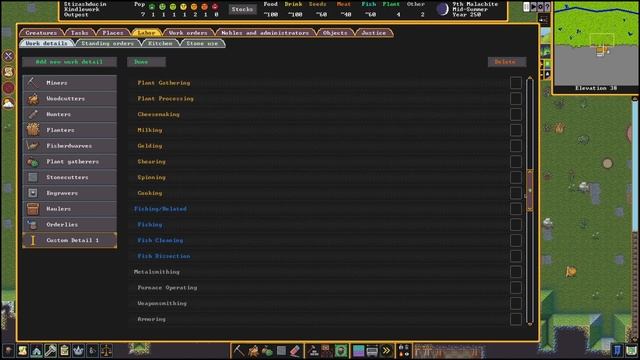Open the Work orders tab
The height and width of the screenshot is (360, 640).
(188, 33)
